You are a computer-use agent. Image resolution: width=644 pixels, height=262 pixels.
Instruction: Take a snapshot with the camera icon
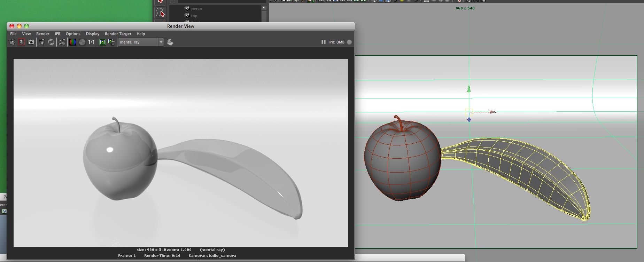[x=31, y=42]
